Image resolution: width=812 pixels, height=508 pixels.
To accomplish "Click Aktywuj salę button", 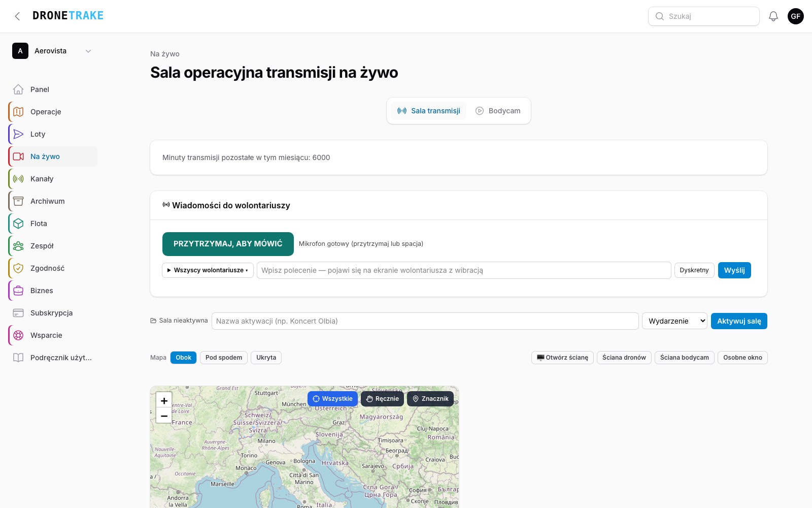I will click(739, 321).
